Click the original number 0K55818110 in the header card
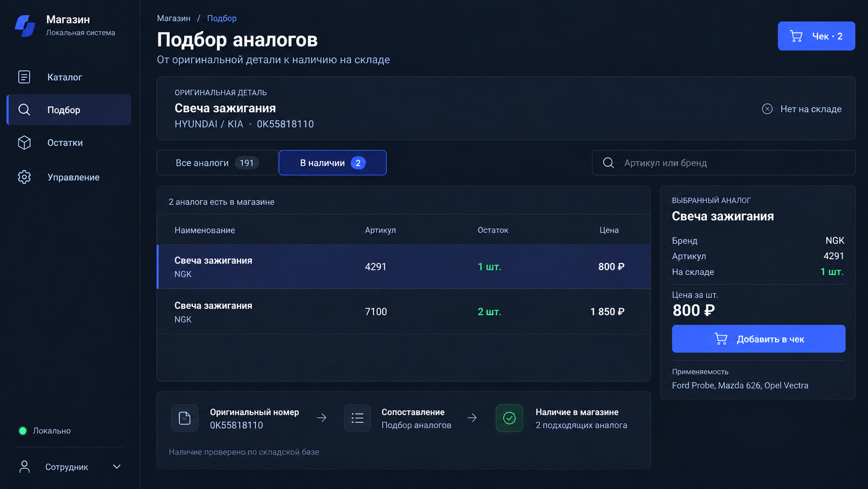 pyautogui.click(x=286, y=124)
